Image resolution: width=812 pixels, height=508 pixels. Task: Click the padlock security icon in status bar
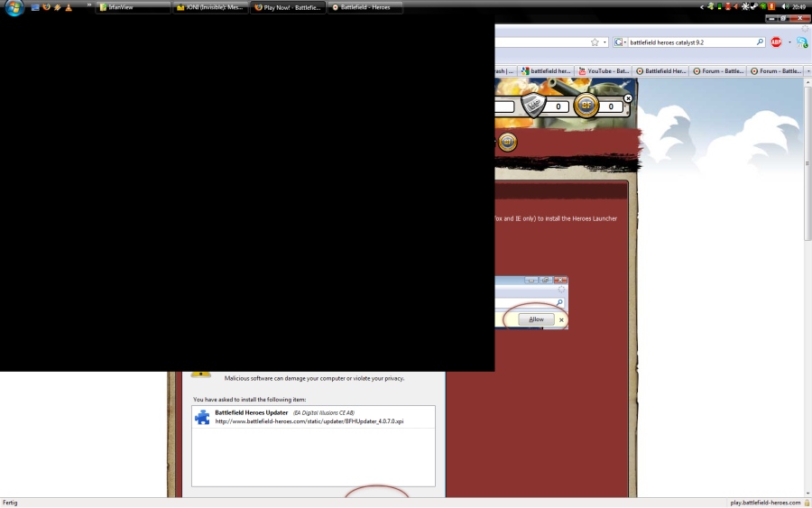(807, 503)
